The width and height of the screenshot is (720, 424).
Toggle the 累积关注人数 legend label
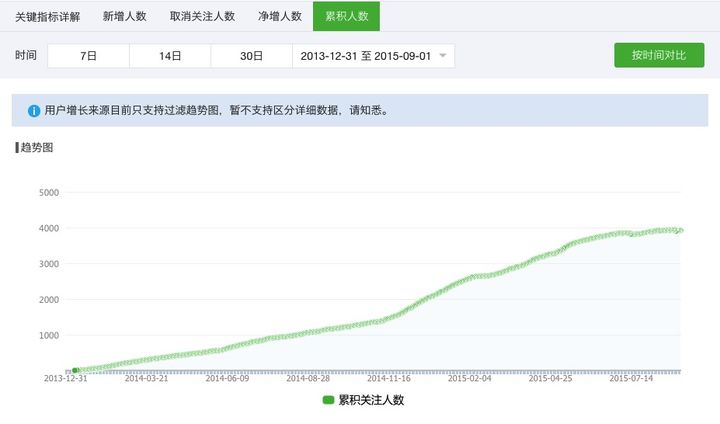click(x=371, y=400)
